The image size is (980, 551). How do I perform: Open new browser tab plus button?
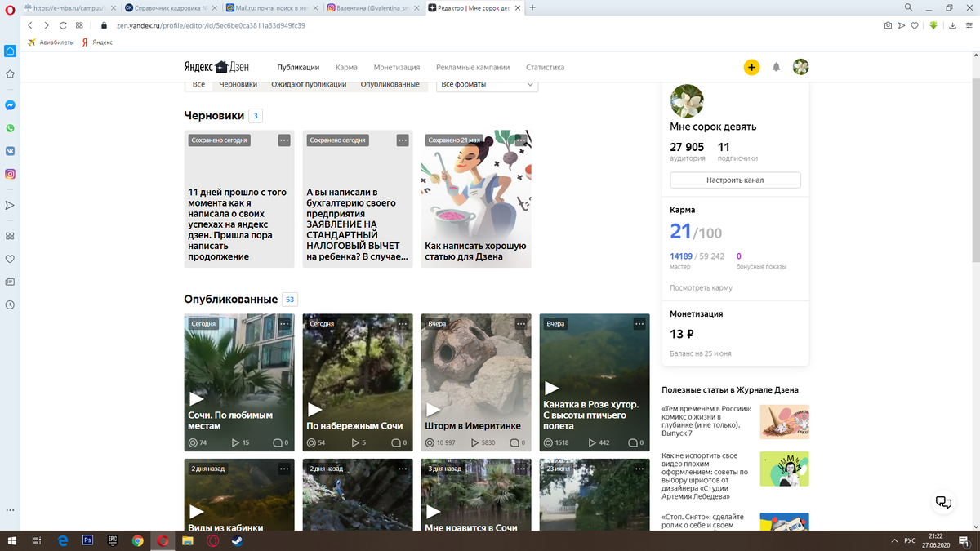coord(533,7)
